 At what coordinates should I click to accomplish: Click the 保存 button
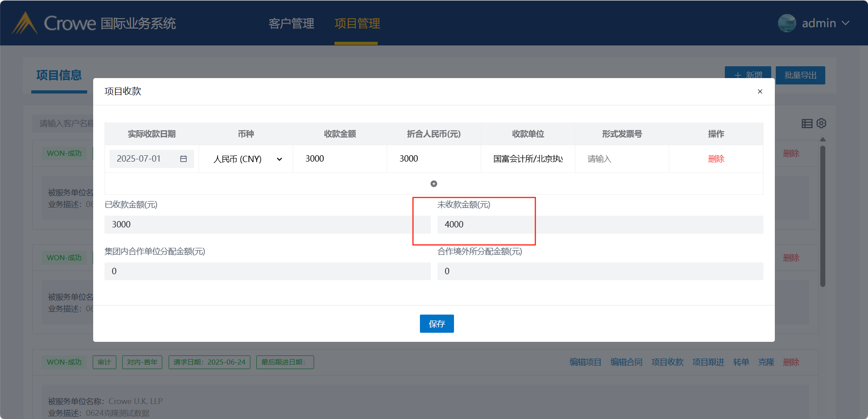tap(437, 324)
